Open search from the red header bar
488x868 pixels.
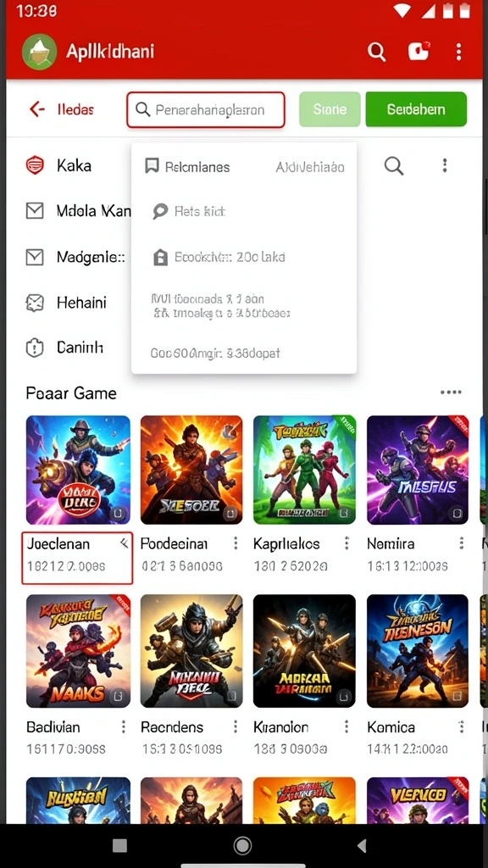coord(376,52)
